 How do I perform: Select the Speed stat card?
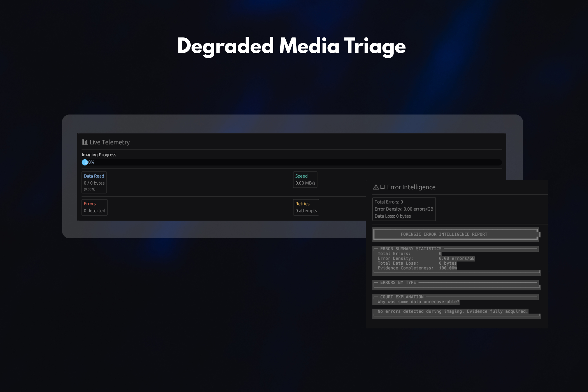pyautogui.click(x=305, y=179)
